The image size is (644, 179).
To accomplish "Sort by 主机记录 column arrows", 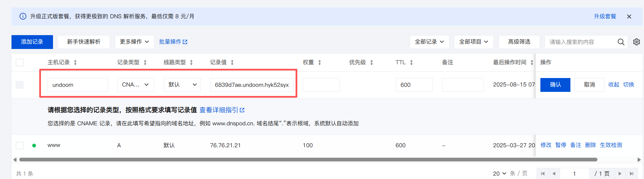I will (75, 62).
